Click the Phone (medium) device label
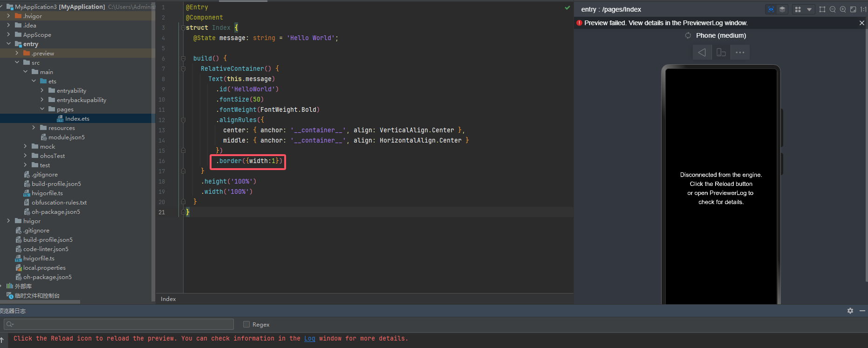Screen dimensions: 868x348 (x=721, y=35)
